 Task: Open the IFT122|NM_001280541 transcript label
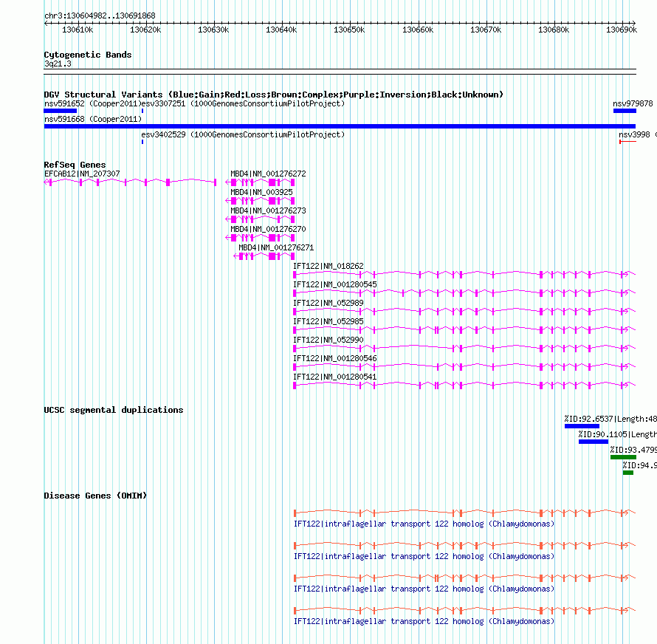pos(335,377)
